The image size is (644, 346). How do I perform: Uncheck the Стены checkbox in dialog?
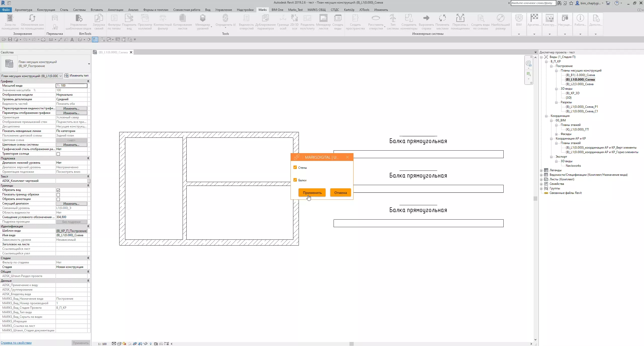(x=295, y=167)
